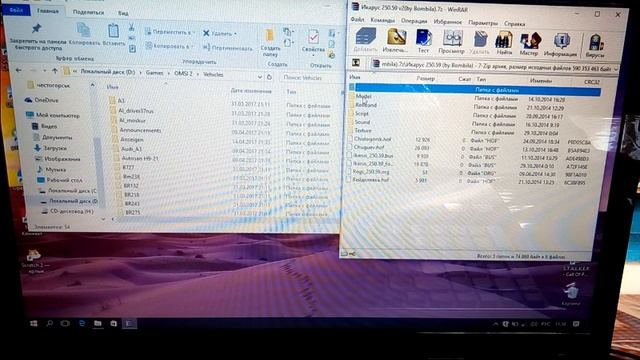
Task: Launch Edge browser from taskbar
Action: [x=82, y=323]
